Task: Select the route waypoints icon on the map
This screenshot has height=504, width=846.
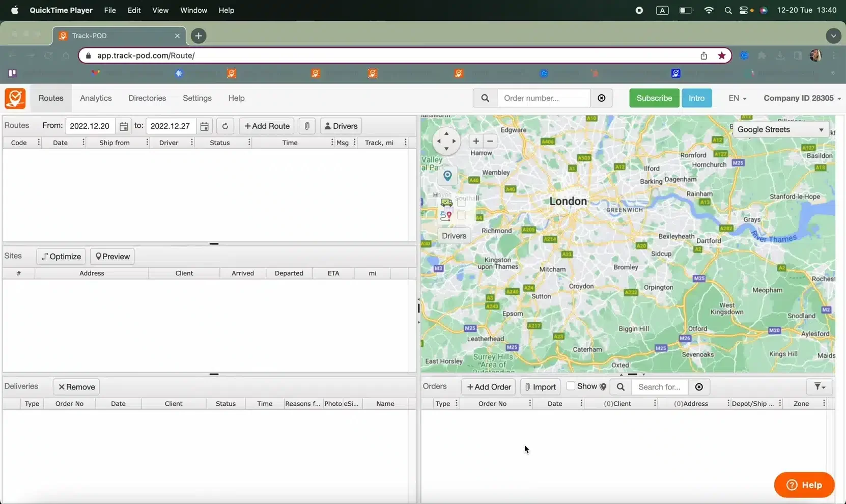Action: coord(445,215)
